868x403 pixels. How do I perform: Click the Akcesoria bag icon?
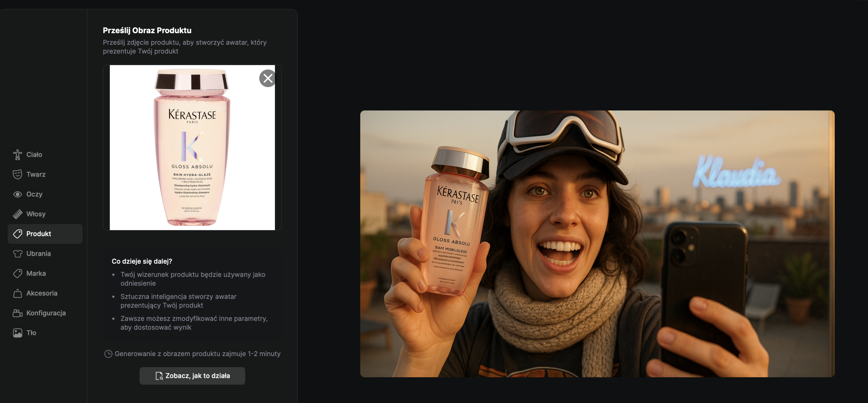[x=18, y=293]
